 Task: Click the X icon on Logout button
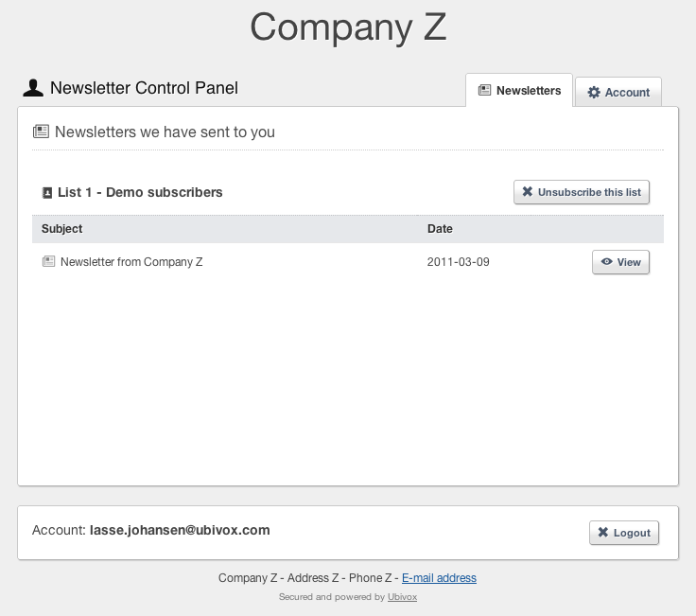(602, 532)
